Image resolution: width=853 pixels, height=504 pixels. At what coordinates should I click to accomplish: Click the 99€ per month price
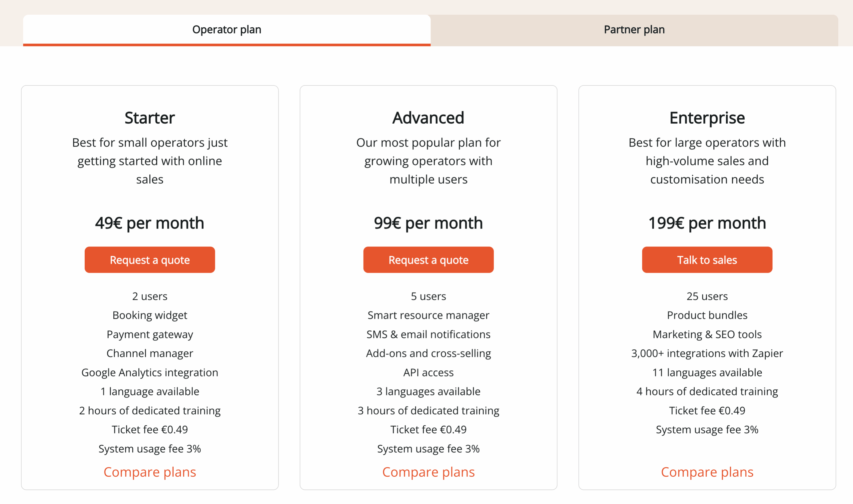pyautogui.click(x=428, y=223)
